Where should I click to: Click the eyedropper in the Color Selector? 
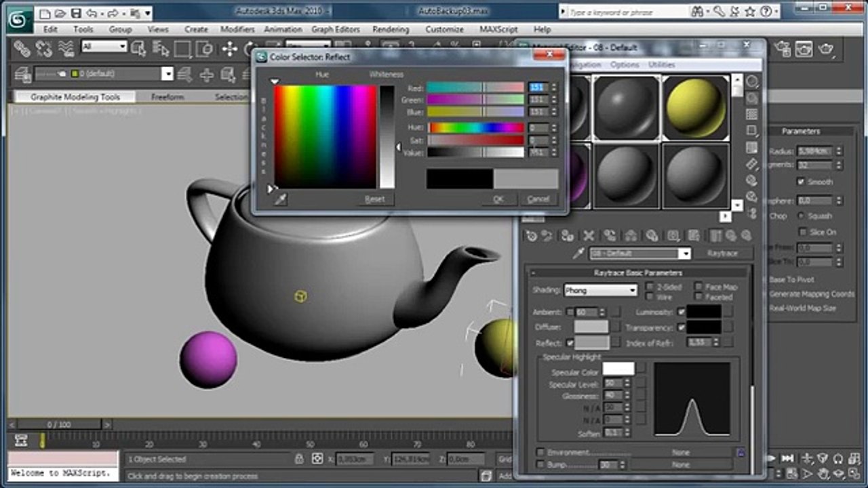point(280,199)
